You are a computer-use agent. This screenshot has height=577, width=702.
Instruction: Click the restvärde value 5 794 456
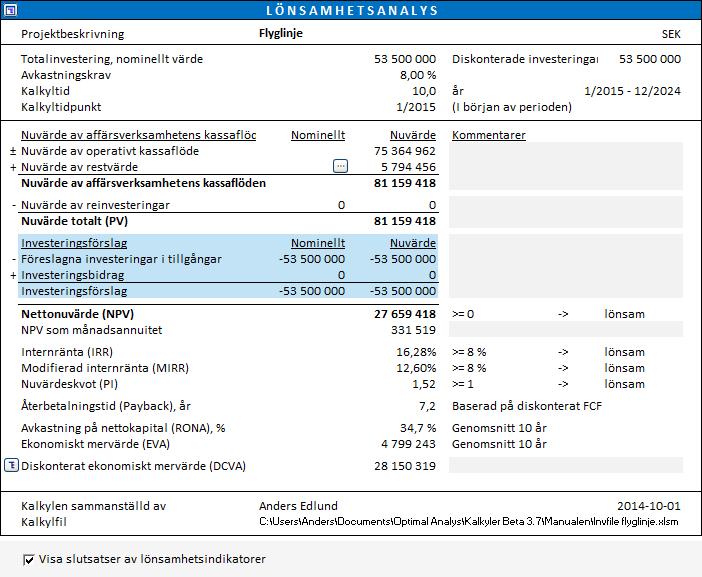408,167
